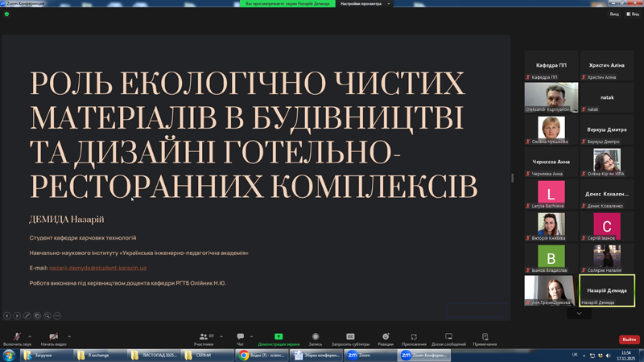The height and width of the screenshot is (362, 644).
Task: Open Доски сообщений whiteboards icon
Action: click(x=448, y=337)
